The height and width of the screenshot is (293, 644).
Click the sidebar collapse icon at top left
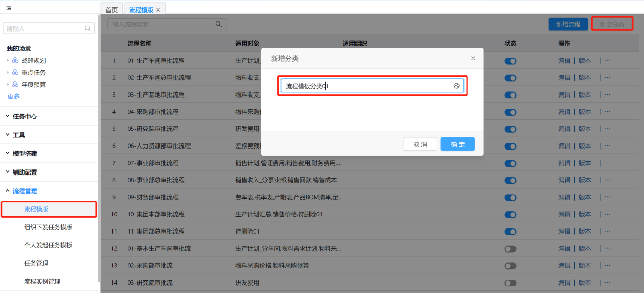(8, 8)
